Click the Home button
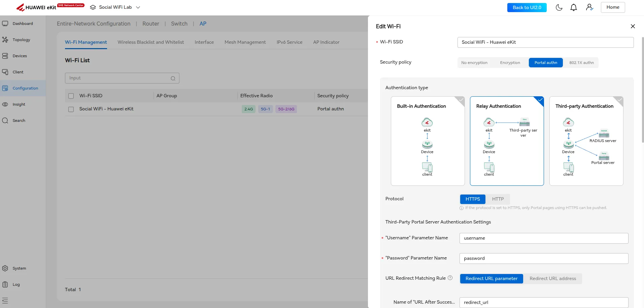This screenshot has width=644, height=308. (612, 7)
